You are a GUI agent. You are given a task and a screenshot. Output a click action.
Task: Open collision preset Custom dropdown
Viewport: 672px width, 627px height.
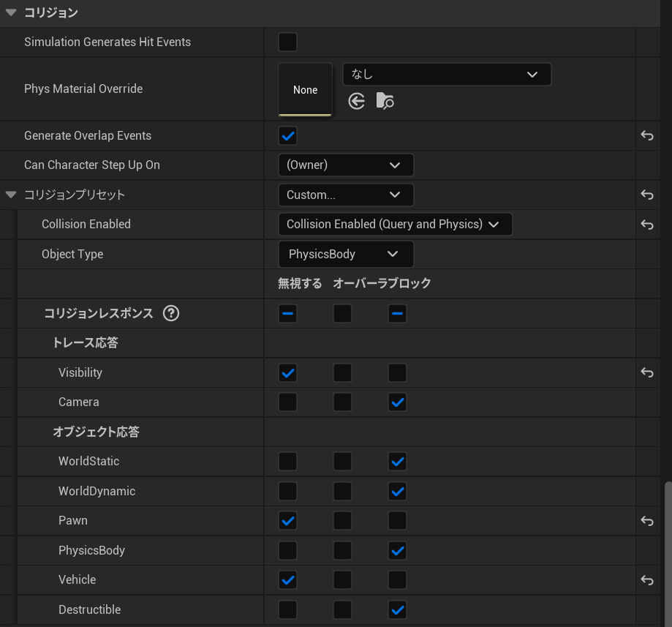pos(346,195)
